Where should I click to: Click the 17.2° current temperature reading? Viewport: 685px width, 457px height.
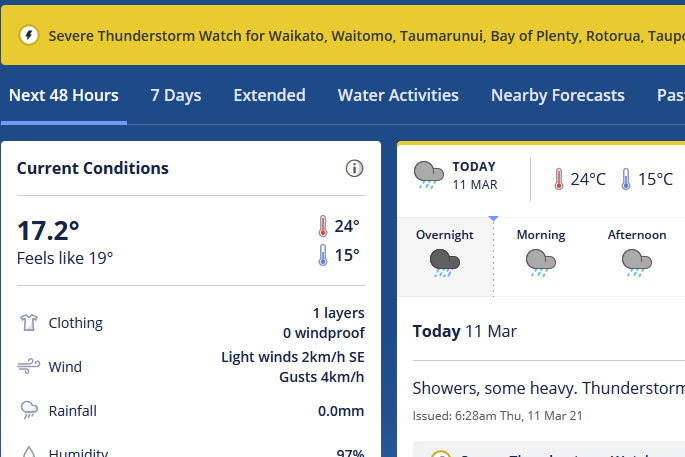tap(48, 231)
